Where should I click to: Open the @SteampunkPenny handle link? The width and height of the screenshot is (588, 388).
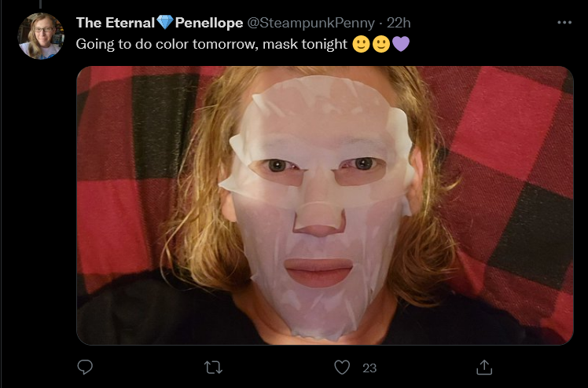[x=311, y=24]
